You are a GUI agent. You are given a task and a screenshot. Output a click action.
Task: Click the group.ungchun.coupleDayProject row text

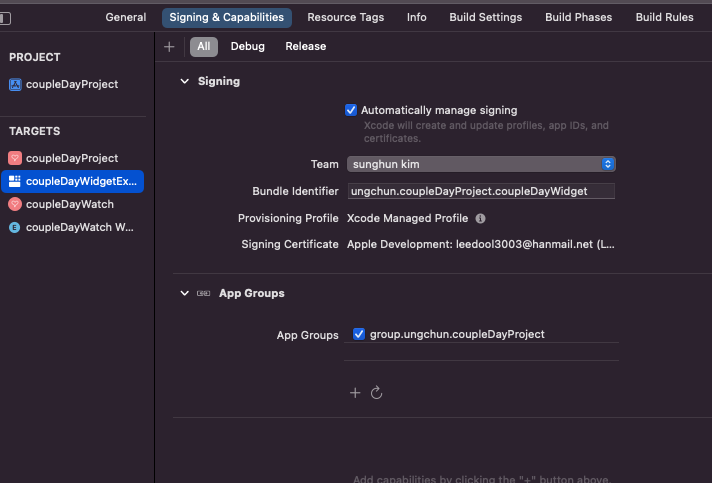[457, 334]
